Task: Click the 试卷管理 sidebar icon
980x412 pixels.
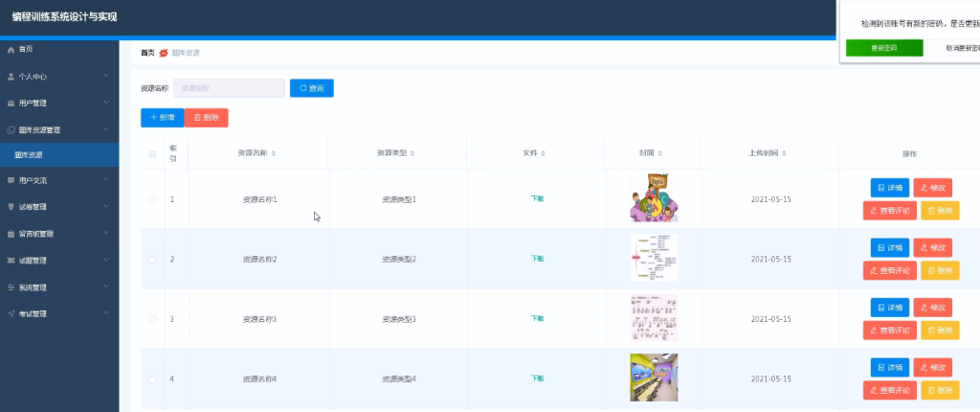Action: pos(11,207)
